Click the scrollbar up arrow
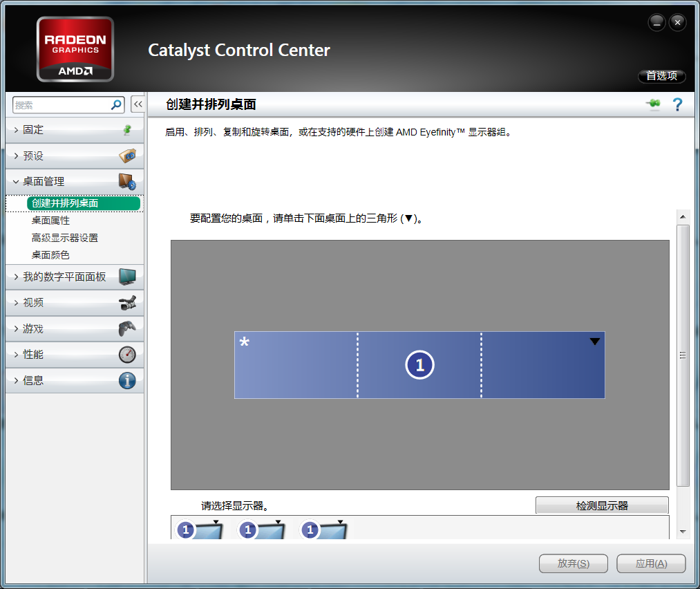Screen dimensions: 700x589 (x=683, y=216)
